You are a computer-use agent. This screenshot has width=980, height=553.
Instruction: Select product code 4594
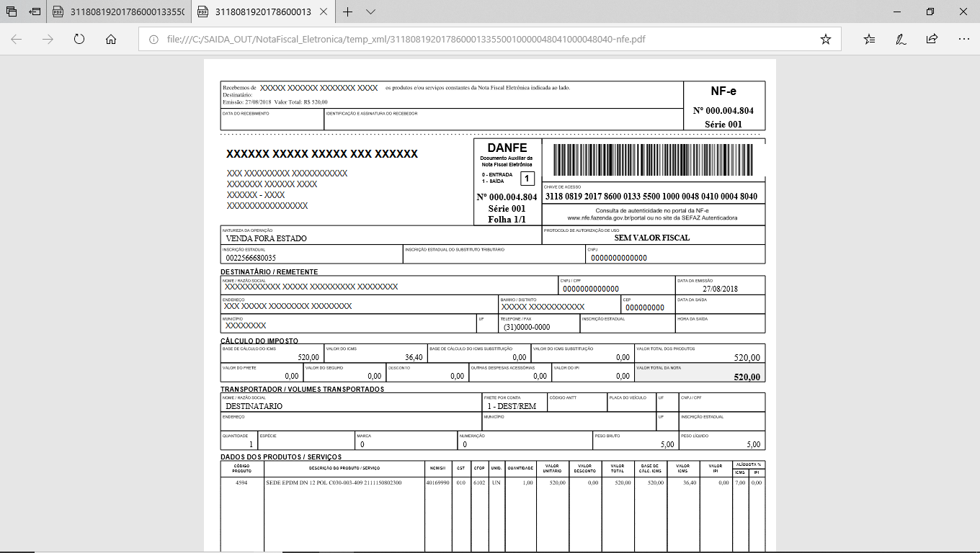241,482
